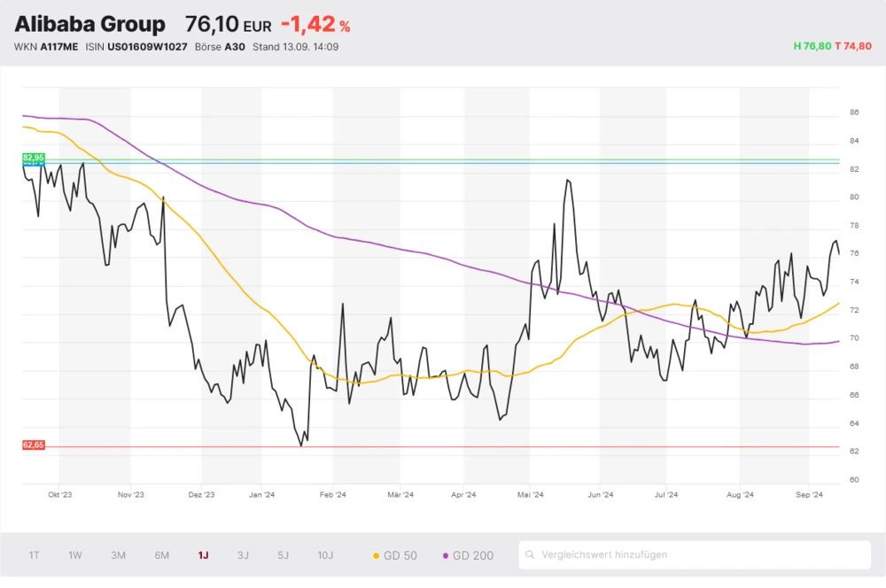This screenshot has width=886, height=588.
Task: Click the daily low T 74,80 value
Action: coord(853,46)
